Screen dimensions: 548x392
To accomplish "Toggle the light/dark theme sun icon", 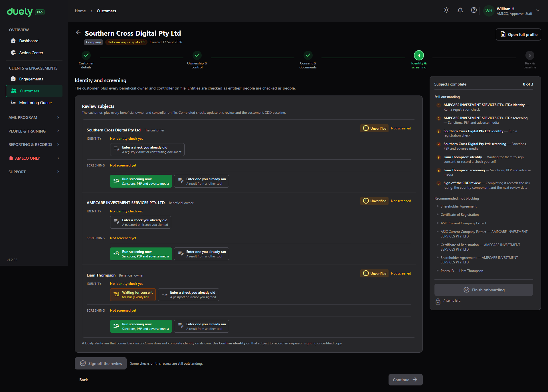I will (446, 10).
